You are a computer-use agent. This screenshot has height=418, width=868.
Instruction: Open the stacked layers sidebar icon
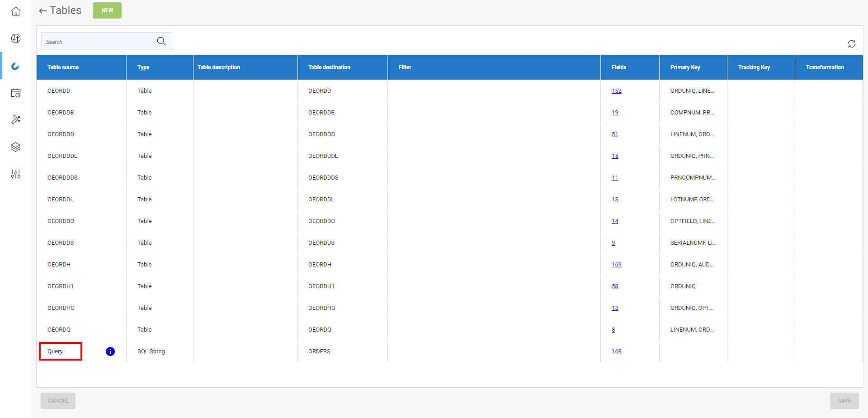[x=16, y=147]
